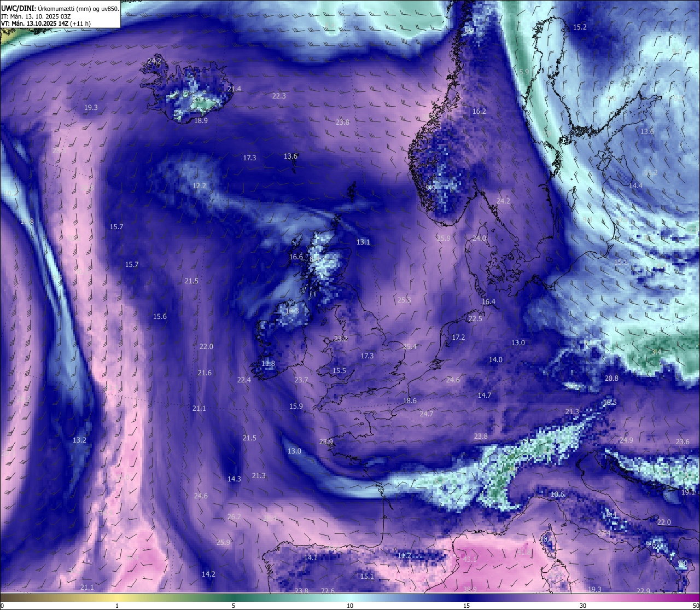Viewport: 700px width, 610px height.
Task: Click the 22.3 value in the Norwegian Sea
Action: click(x=279, y=96)
